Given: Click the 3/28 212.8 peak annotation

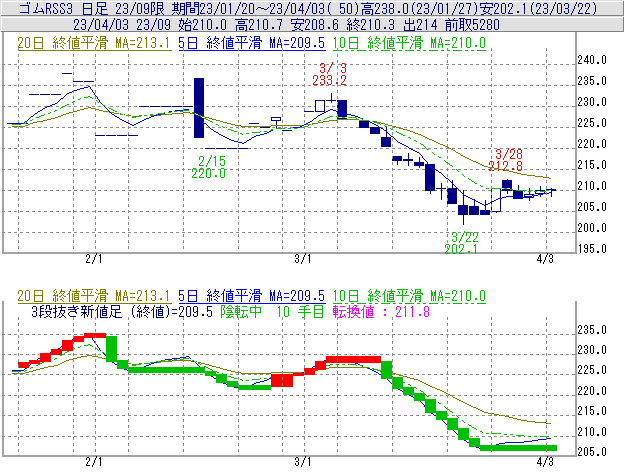Looking at the screenshot, I should pos(505,160).
